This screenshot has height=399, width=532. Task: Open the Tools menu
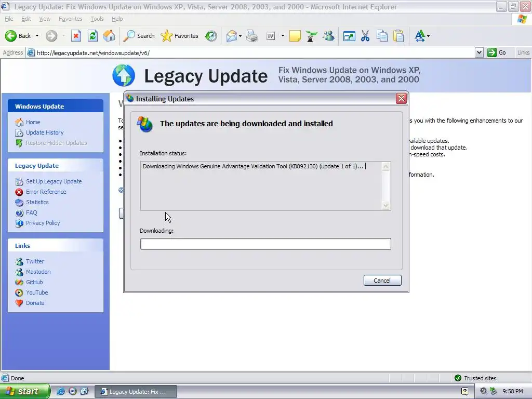pyautogui.click(x=97, y=19)
